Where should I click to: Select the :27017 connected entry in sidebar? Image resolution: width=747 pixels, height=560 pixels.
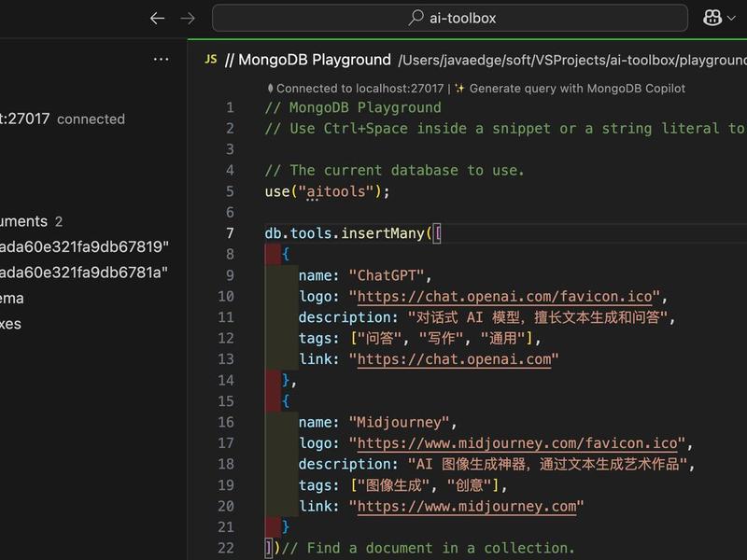63,119
